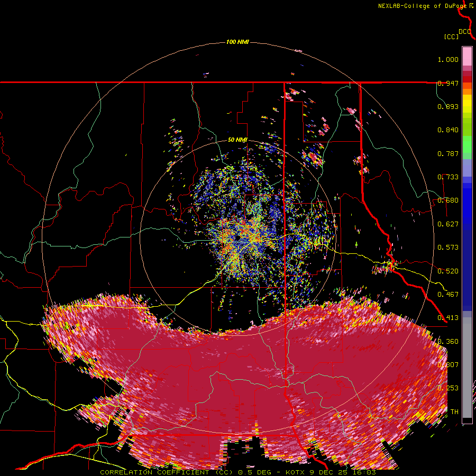Image resolution: width=476 pixels, height=476 pixels.
Task: Pick the gray bottom color bar segment
Action: pyautogui.click(x=467, y=368)
